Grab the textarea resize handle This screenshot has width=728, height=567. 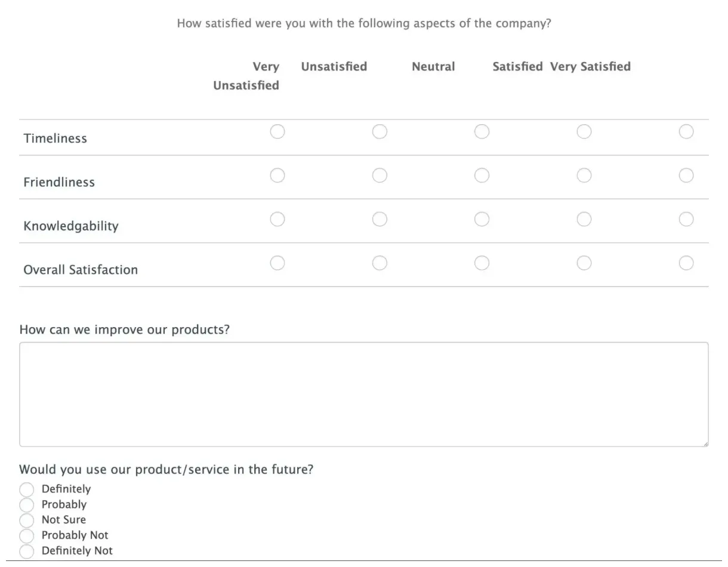coord(705,443)
